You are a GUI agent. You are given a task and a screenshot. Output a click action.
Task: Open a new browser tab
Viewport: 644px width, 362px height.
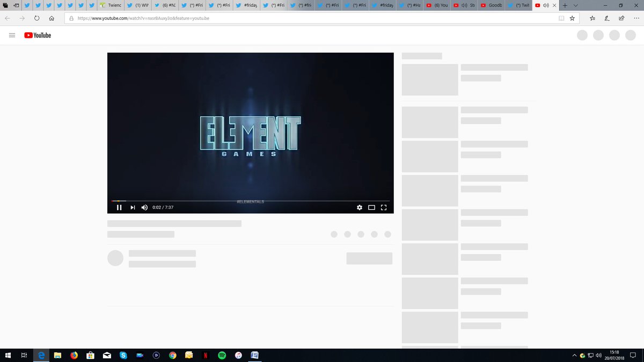pyautogui.click(x=565, y=5)
